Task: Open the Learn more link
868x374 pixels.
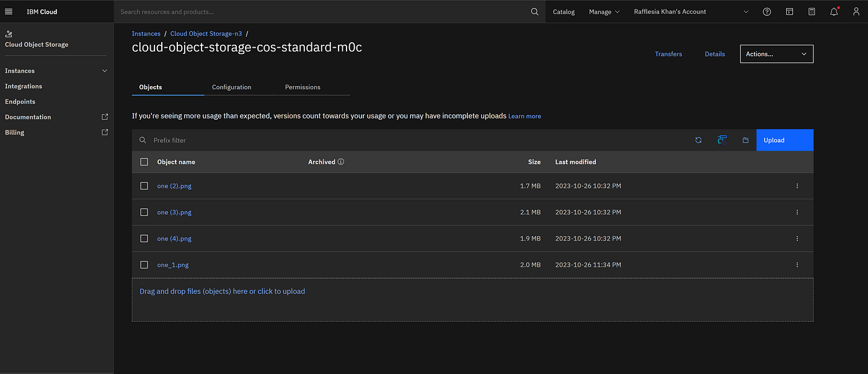Action: click(525, 116)
